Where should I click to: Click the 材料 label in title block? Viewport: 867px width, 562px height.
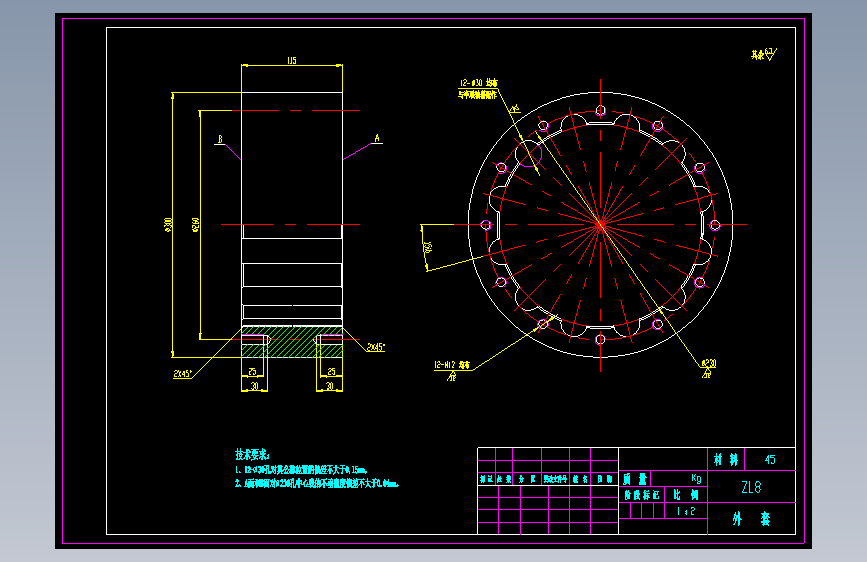click(x=726, y=459)
